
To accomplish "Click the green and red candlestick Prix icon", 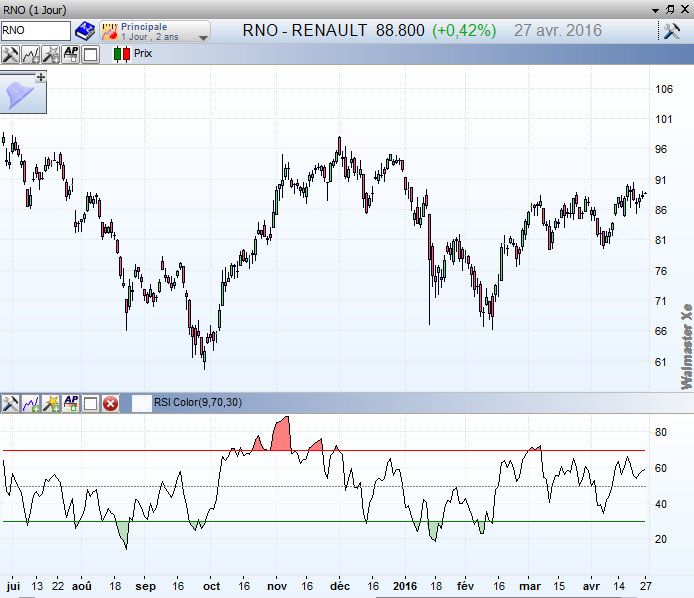I will (x=122, y=54).
